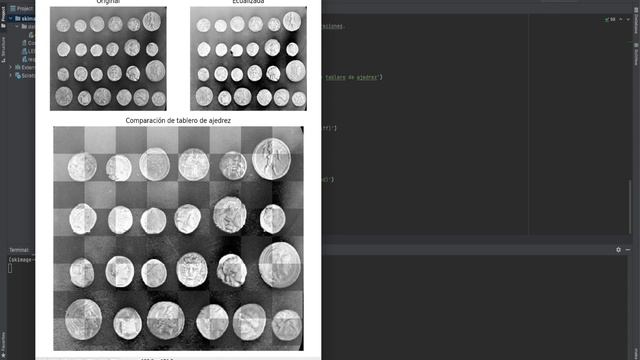Select the Python file starting with 'LE'
Image resolution: width=640 pixels, height=360 pixels.
(29, 51)
